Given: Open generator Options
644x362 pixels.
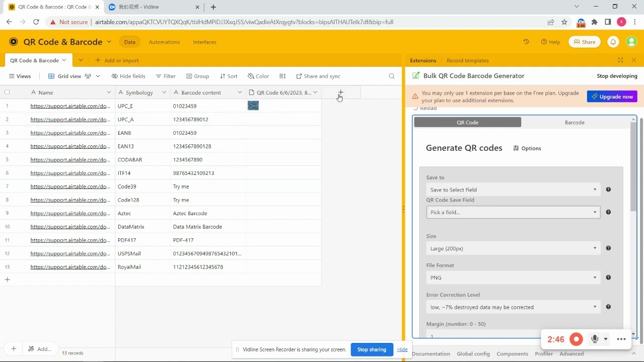Looking at the screenshot, I should click(527, 148).
